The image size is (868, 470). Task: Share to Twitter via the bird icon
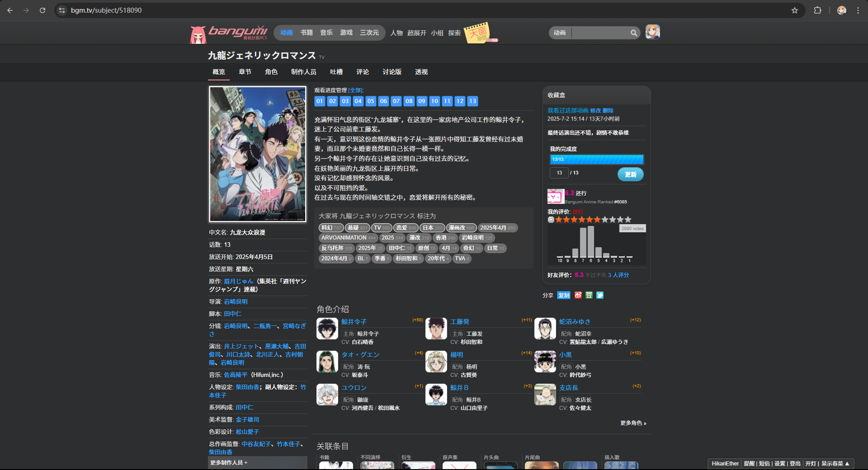coord(600,295)
